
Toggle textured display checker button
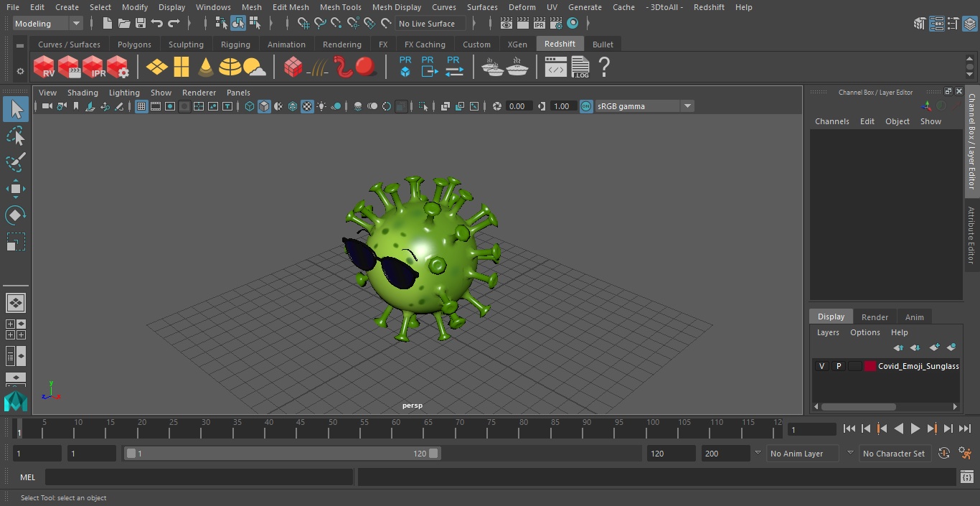coord(307,106)
